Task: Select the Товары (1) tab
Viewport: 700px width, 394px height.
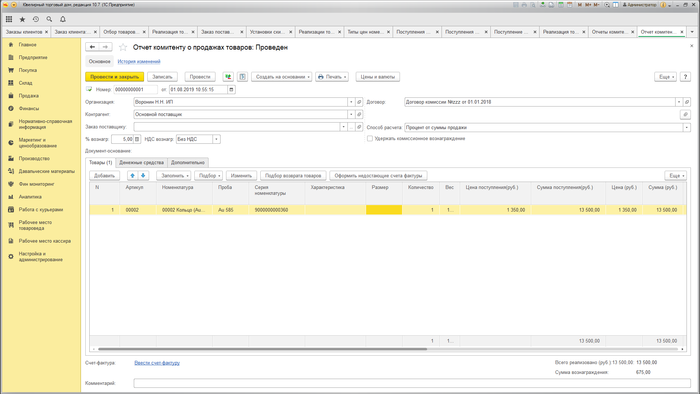Action: 100,162
